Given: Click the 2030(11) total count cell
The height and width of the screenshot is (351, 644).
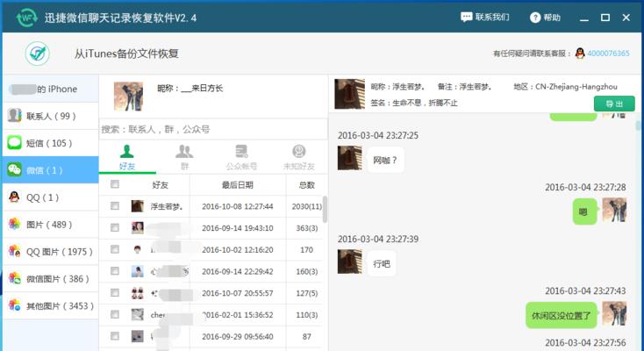Looking at the screenshot, I should coord(306,206).
